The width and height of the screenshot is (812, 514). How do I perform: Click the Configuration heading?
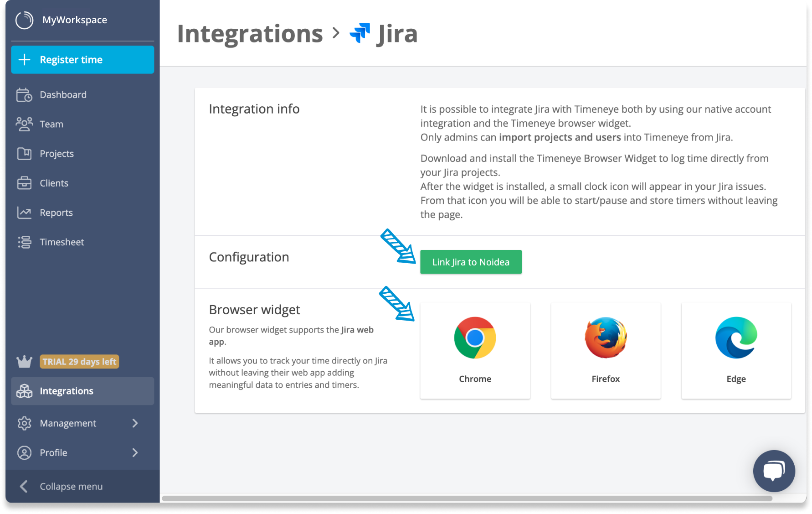[x=249, y=257]
